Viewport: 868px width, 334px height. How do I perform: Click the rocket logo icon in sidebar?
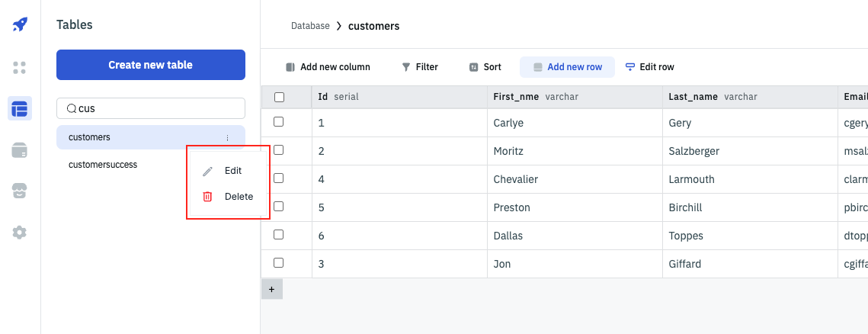coord(20,24)
